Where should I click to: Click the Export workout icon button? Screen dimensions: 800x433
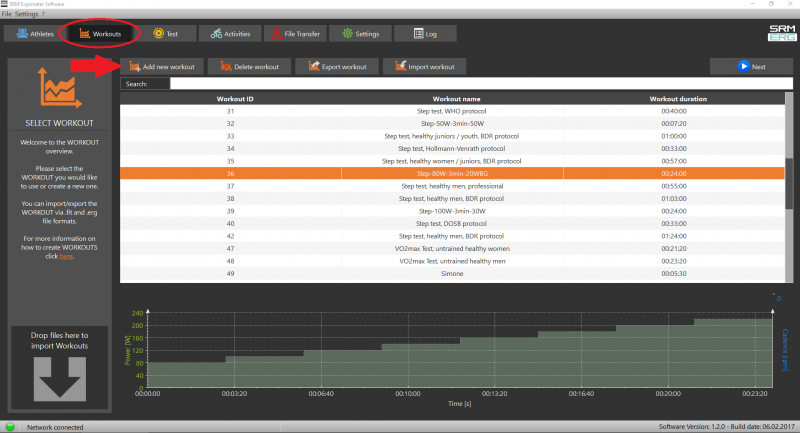click(x=337, y=67)
